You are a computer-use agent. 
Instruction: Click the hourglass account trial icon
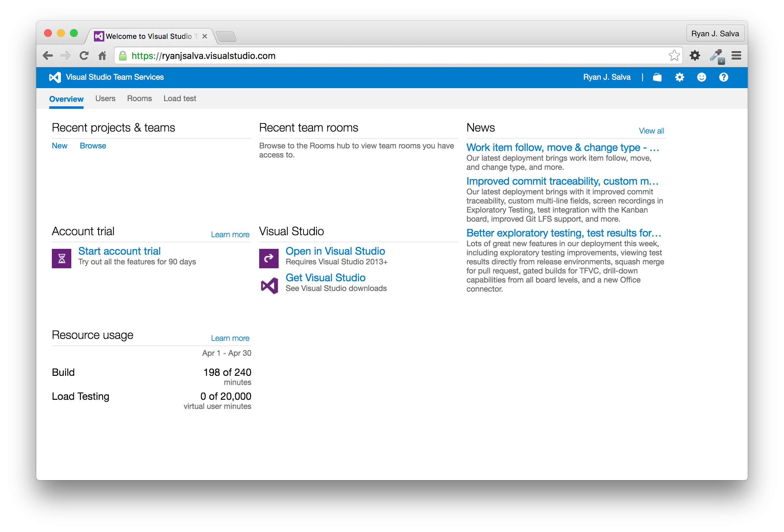point(62,259)
